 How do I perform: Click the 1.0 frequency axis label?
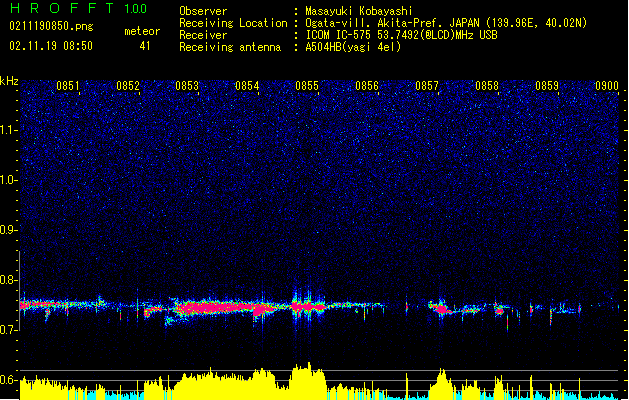[9, 180]
